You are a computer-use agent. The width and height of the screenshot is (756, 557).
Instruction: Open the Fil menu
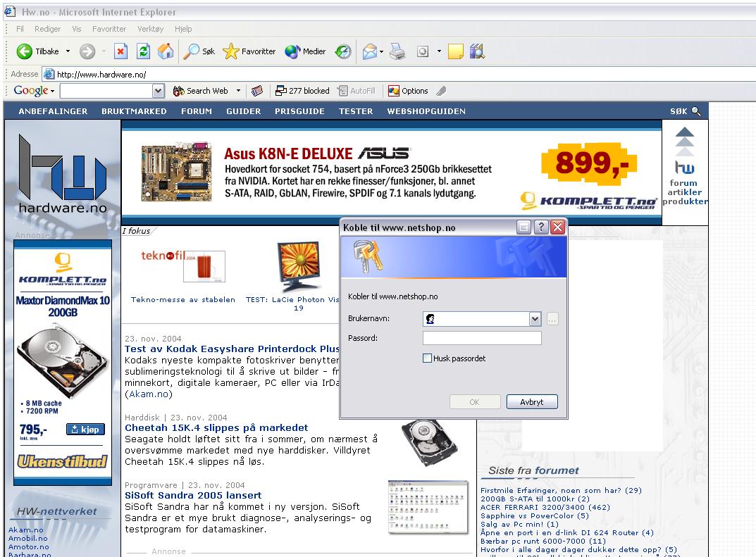click(x=20, y=29)
